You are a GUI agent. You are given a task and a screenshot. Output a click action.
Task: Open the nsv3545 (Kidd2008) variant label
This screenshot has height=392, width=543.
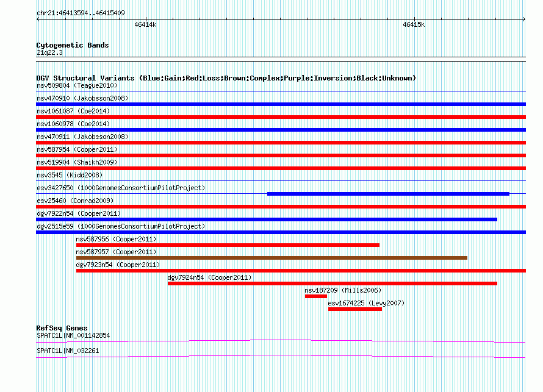point(70,175)
